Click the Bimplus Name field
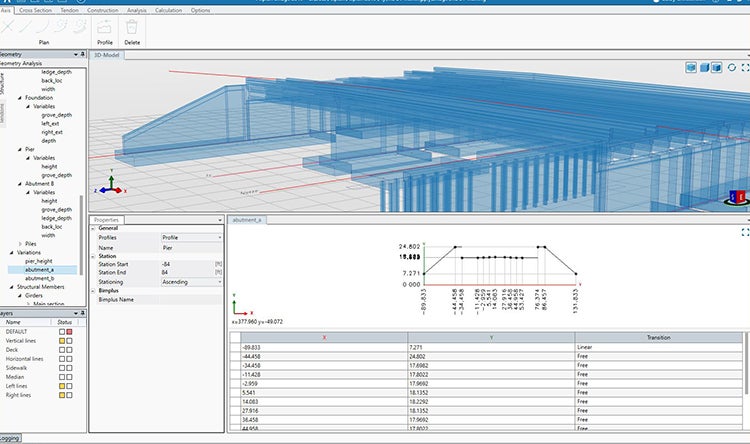 pos(192,300)
